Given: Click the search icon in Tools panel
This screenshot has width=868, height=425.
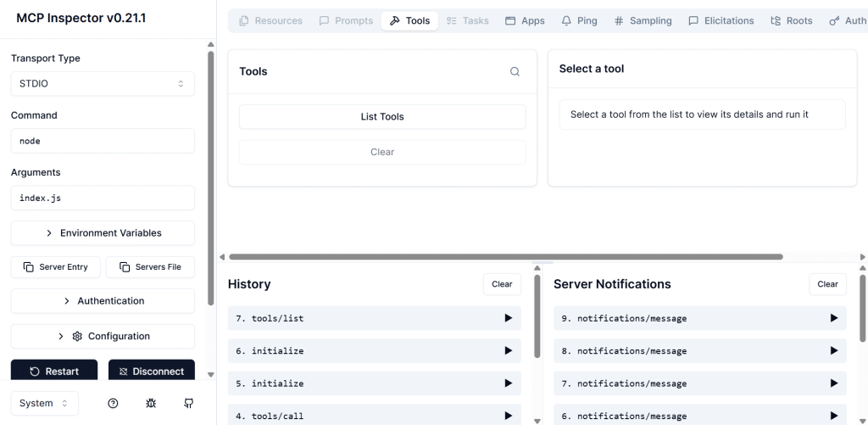Looking at the screenshot, I should pyautogui.click(x=515, y=72).
